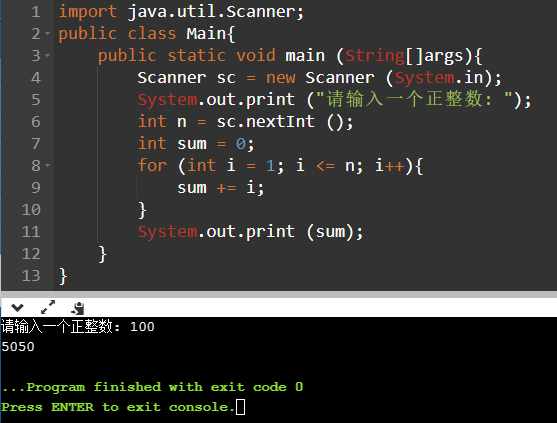Collapse the console with the chevron icon
557x423 pixels.
point(17,308)
